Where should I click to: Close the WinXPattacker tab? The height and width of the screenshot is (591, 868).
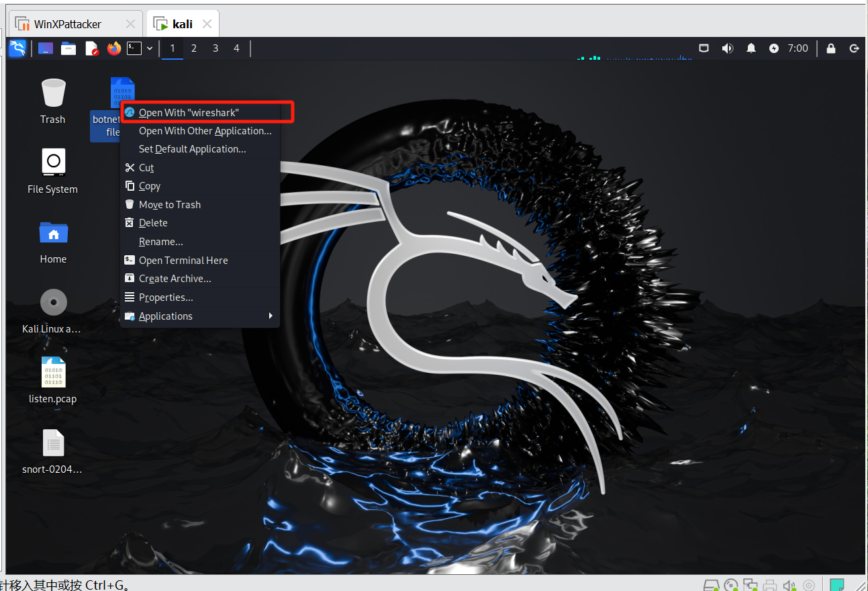click(x=131, y=24)
